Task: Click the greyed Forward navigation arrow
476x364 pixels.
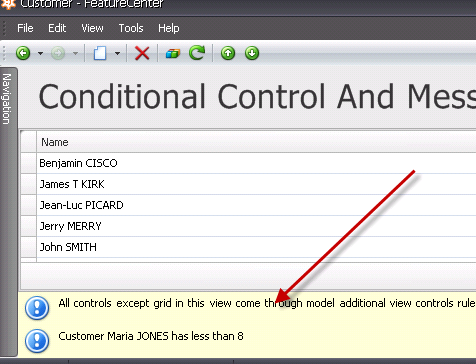Action: point(58,53)
